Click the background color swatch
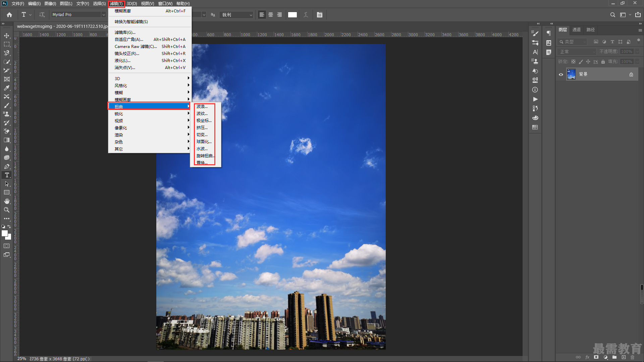This screenshot has height=362, width=644. point(9,238)
